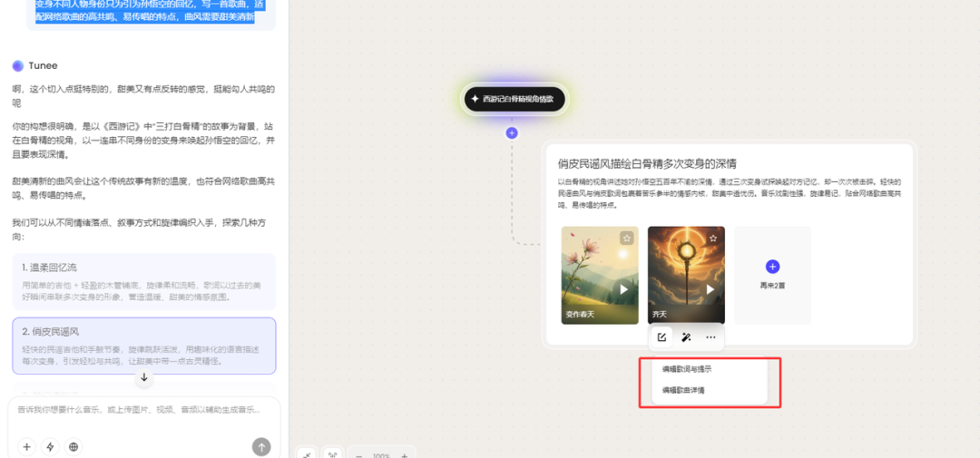This screenshot has width=980, height=458.
Task: Play the 变作春天 song
Action: [623, 289]
